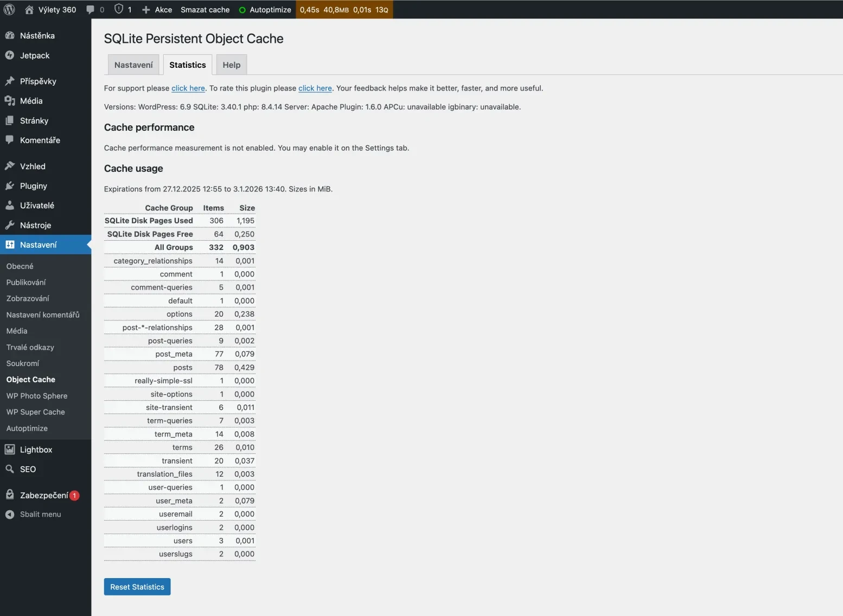Click the Query Monitor timing stats
The image size is (843, 616).
coord(344,9)
